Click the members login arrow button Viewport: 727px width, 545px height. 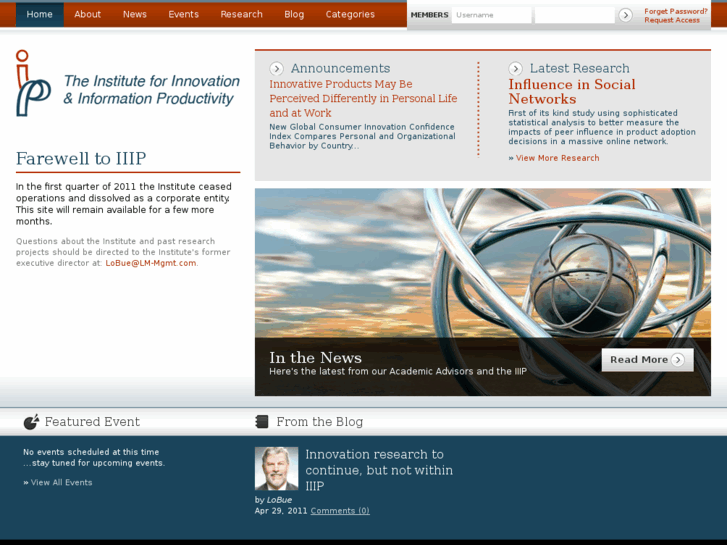tap(625, 15)
